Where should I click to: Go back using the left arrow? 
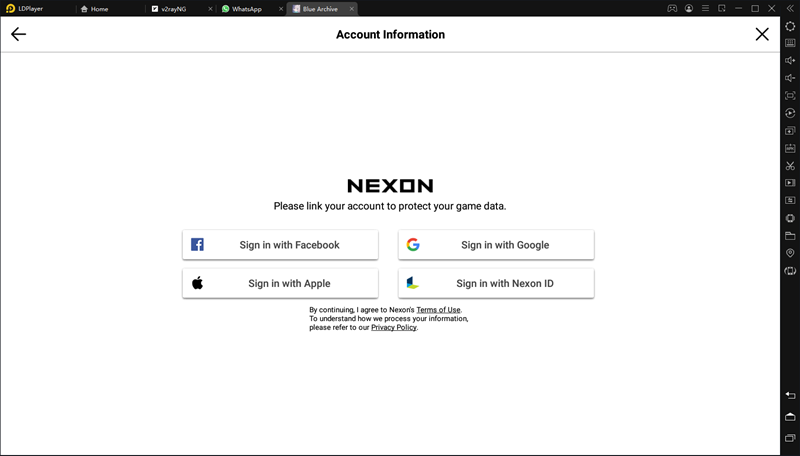[18, 34]
